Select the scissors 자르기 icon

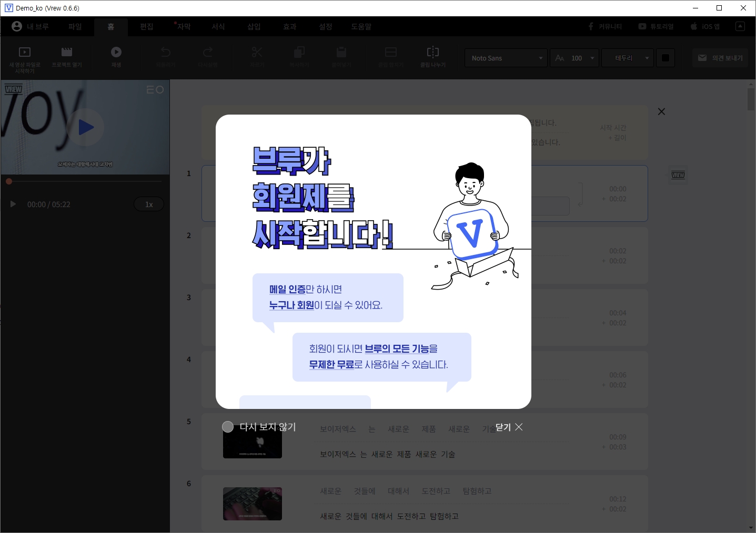click(257, 52)
